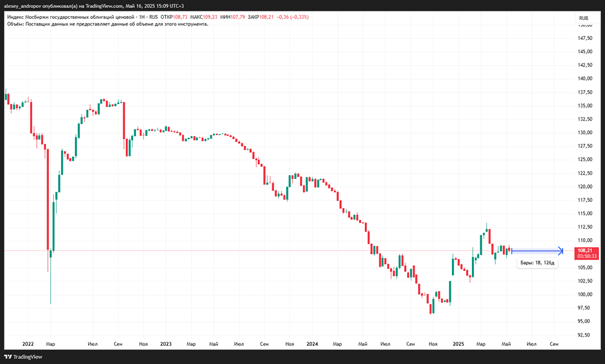This screenshot has height=364, width=605.
Task: Click the 'Бары: 18, 126д' measurement tooltip
Action: [537, 262]
